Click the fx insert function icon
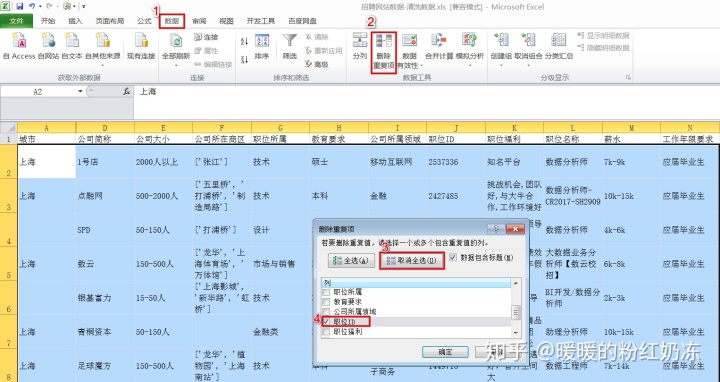720x382 pixels. click(127, 92)
